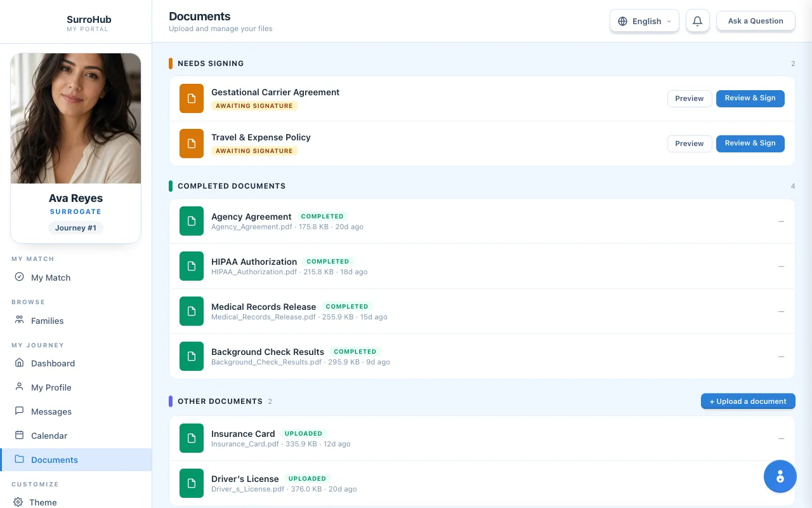
Task: Click the Medical Records Release file icon
Action: [192, 311]
